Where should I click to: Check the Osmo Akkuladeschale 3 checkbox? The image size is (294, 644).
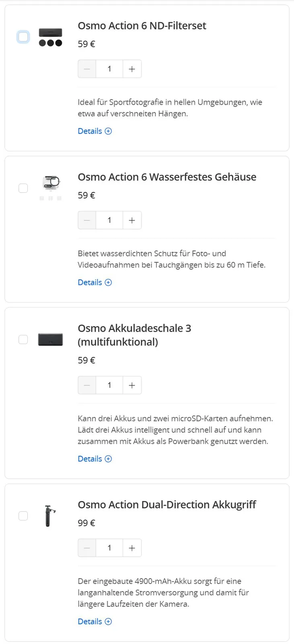pos(23,340)
